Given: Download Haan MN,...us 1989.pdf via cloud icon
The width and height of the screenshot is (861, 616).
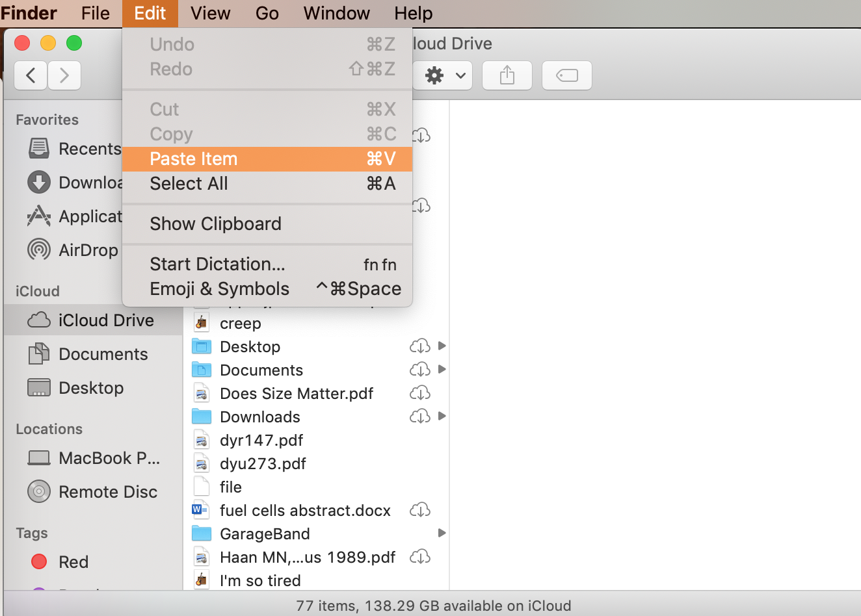Looking at the screenshot, I should [420, 556].
